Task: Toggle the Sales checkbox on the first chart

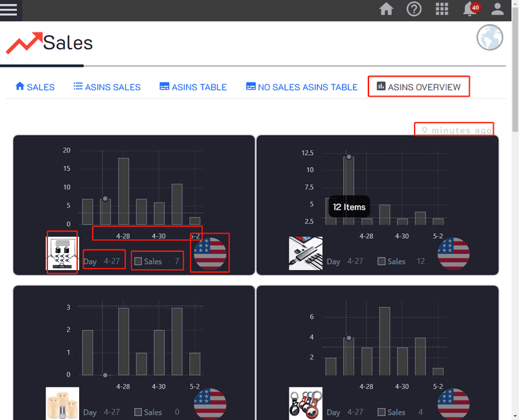Action: coord(138,260)
